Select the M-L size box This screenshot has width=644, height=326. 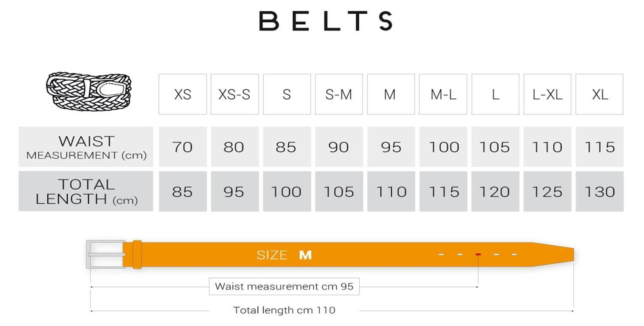pos(443,94)
